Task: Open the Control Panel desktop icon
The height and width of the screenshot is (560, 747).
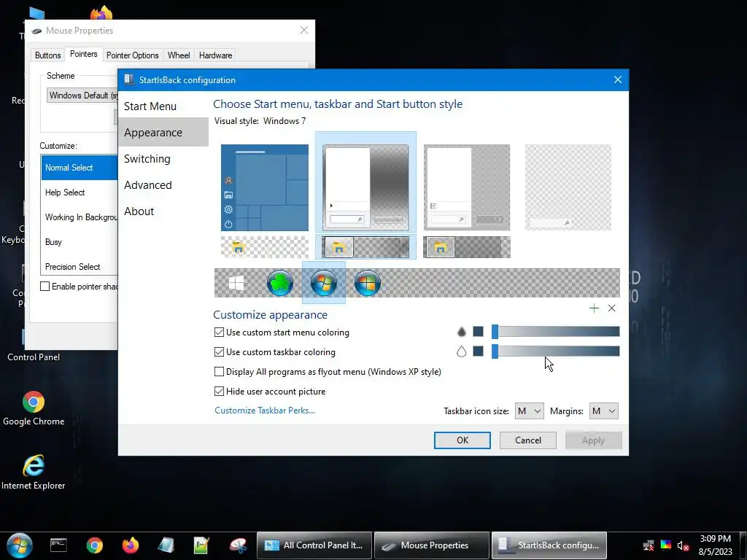Action: tap(34, 345)
